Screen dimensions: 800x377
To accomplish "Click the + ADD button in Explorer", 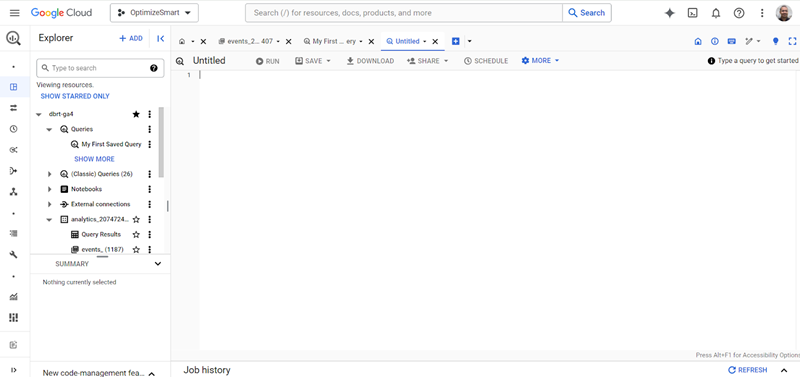I will [x=131, y=38].
